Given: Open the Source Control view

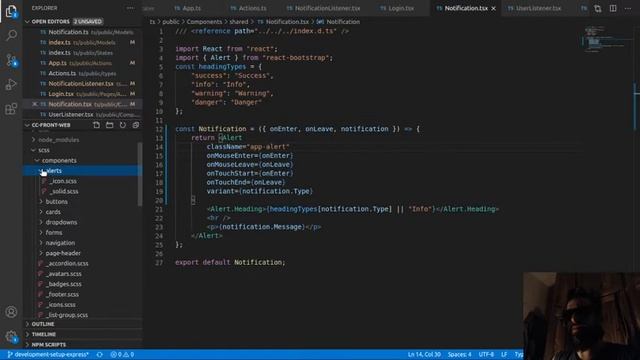Looking at the screenshot, I should pos(11,60).
